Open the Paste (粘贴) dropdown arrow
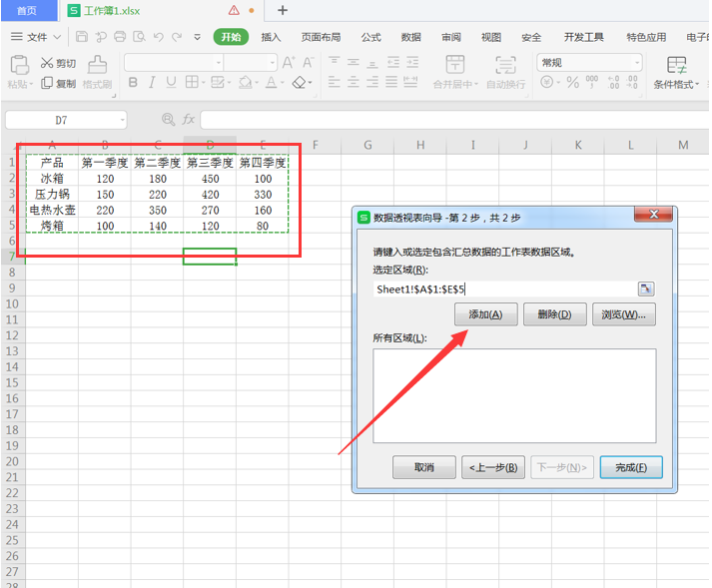Screen dimensions: 712x588 31,84
